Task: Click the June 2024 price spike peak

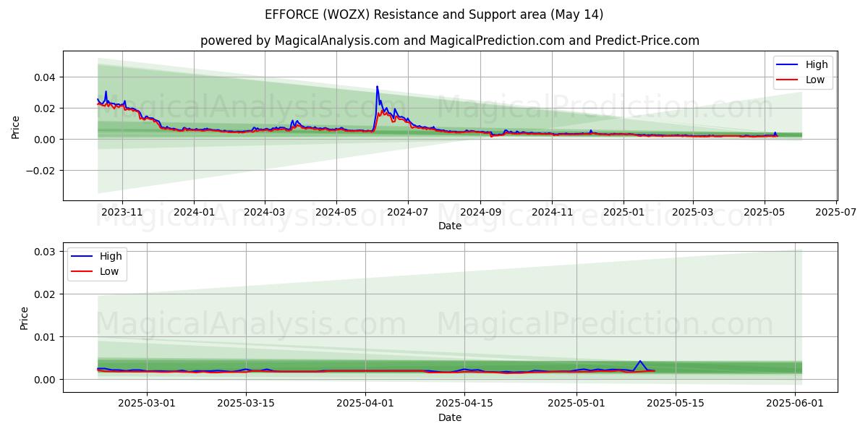Action: [x=377, y=87]
